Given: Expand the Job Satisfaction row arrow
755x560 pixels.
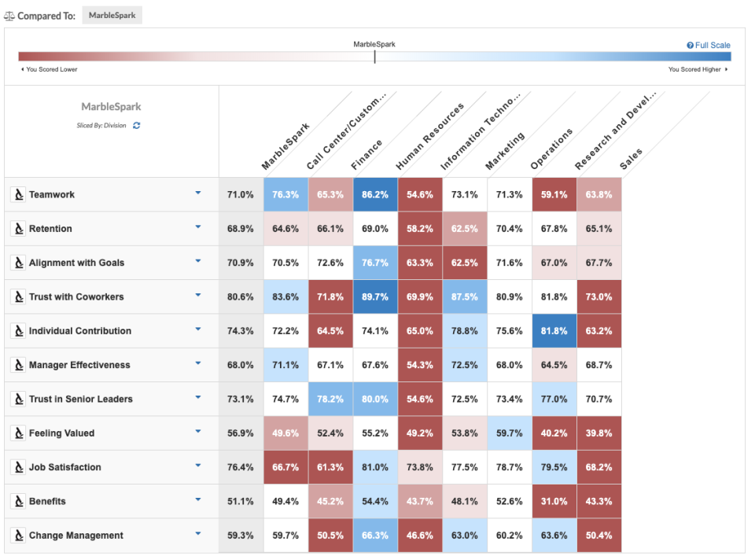Looking at the screenshot, I should [x=198, y=466].
